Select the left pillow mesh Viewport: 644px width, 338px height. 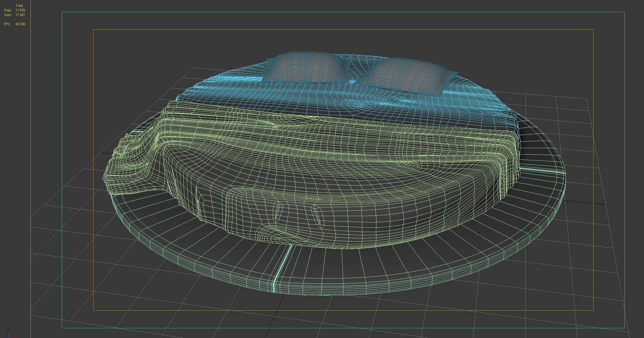(x=306, y=68)
